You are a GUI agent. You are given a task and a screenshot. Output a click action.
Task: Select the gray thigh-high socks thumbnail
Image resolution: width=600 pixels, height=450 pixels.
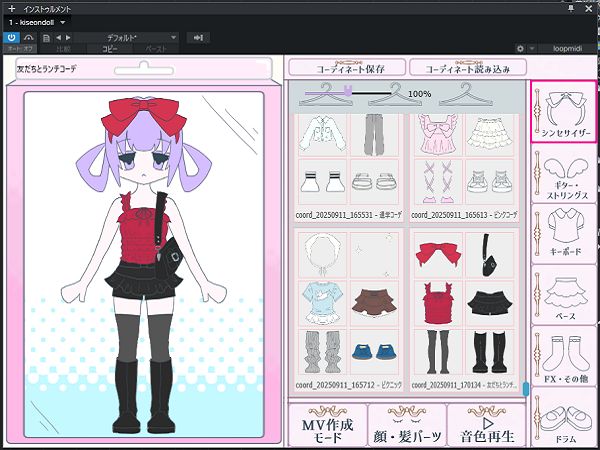point(438,352)
